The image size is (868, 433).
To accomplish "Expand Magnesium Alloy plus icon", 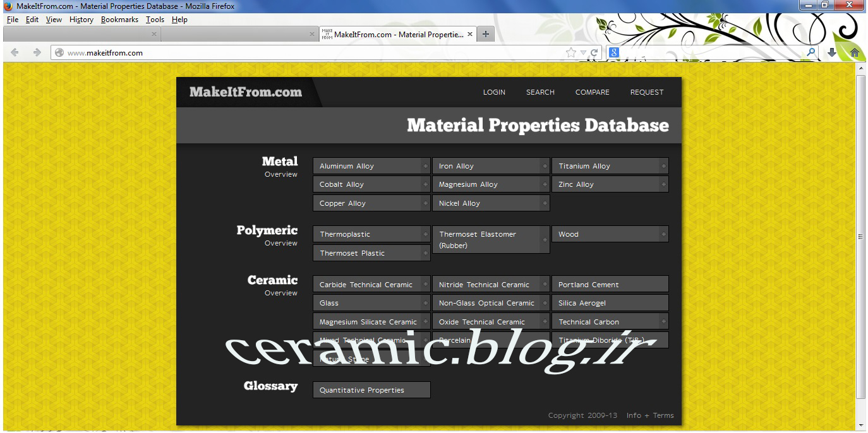I will coord(545,184).
